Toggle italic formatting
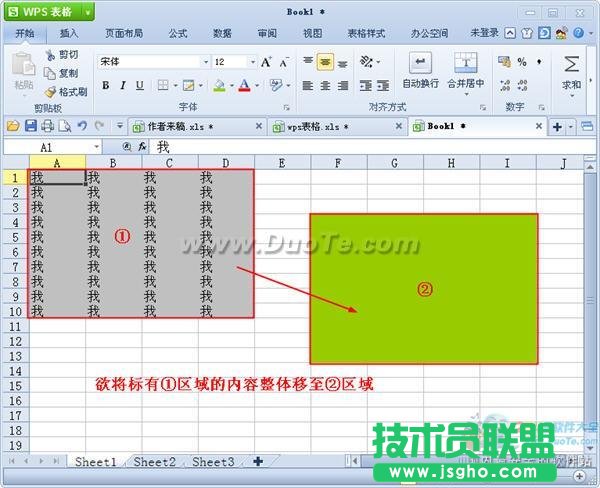 (x=123, y=85)
